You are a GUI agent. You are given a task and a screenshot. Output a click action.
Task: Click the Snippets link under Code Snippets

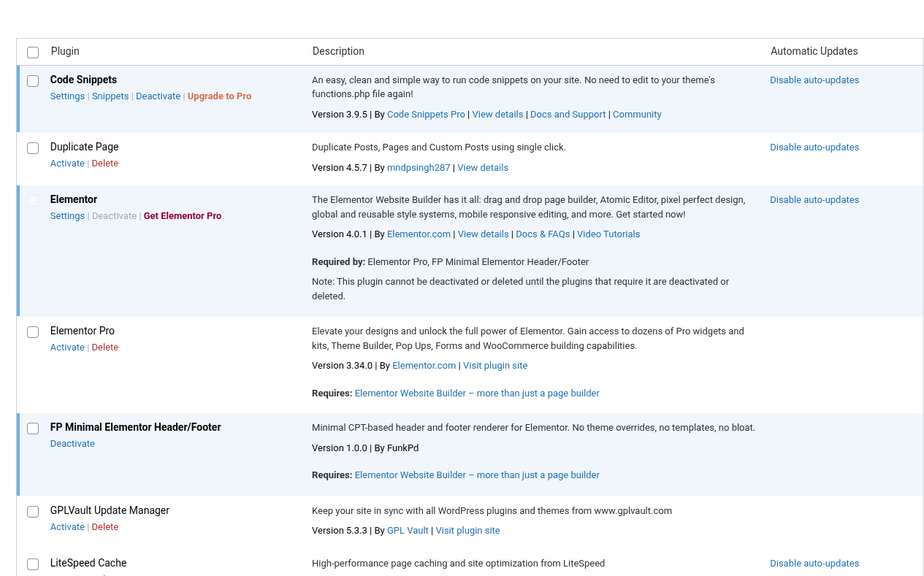110,96
